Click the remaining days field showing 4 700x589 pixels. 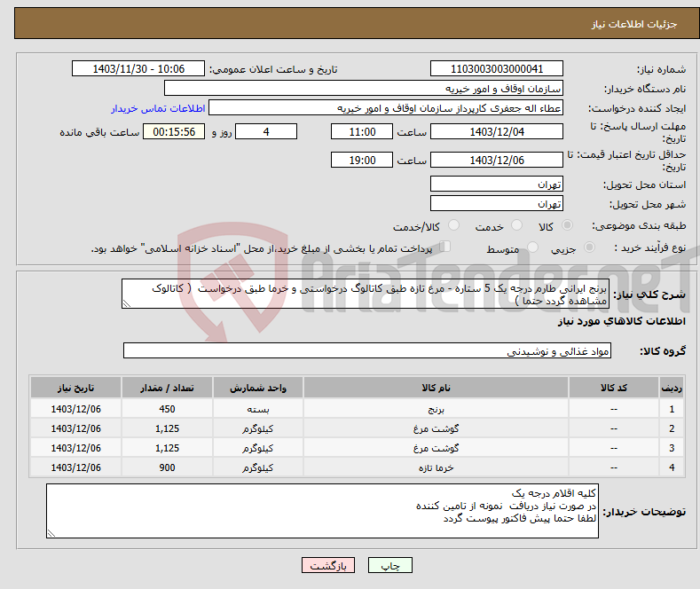point(266,131)
